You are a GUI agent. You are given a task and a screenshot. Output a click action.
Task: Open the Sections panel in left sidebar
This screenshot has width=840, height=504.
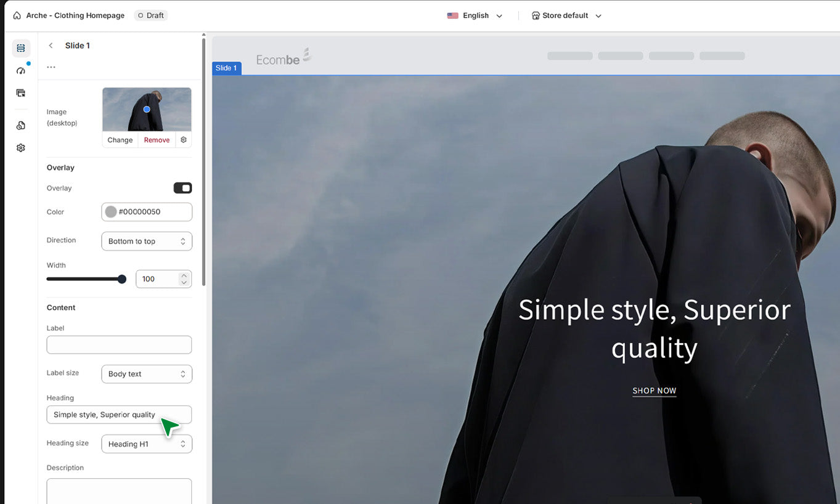pyautogui.click(x=21, y=48)
